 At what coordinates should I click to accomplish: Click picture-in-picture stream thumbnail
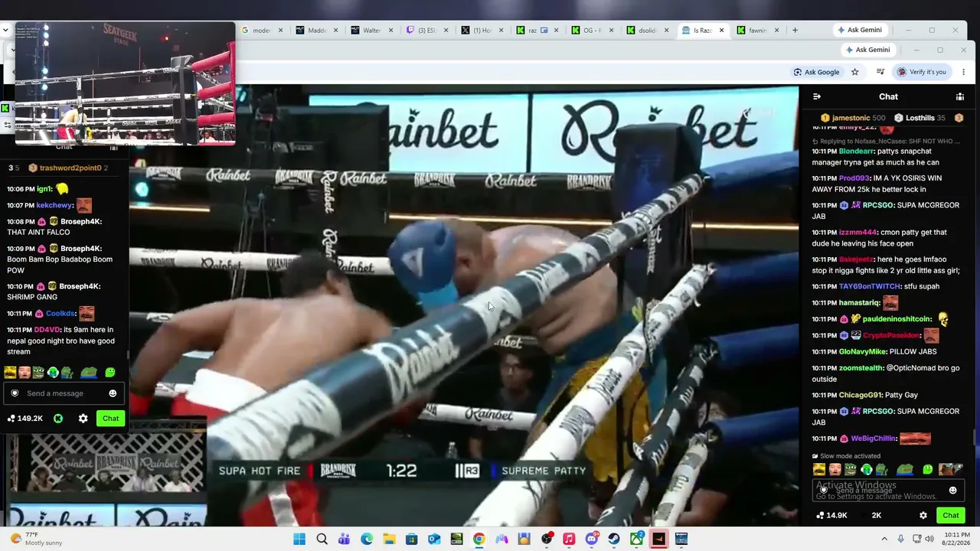(x=125, y=83)
